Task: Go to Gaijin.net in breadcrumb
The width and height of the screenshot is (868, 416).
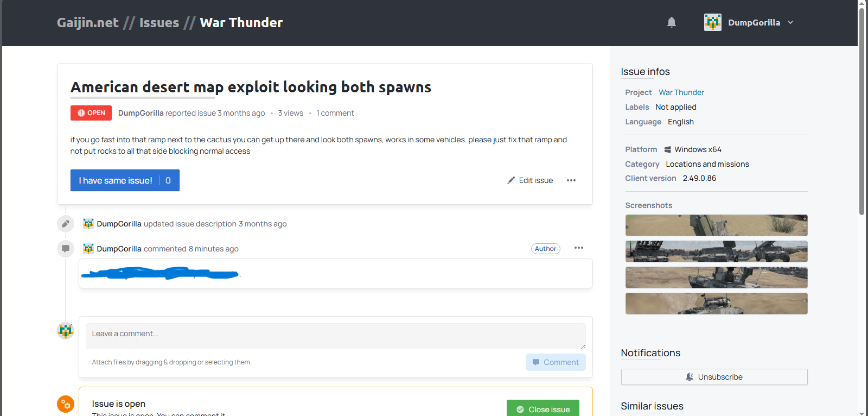Action: pyautogui.click(x=87, y=23)
